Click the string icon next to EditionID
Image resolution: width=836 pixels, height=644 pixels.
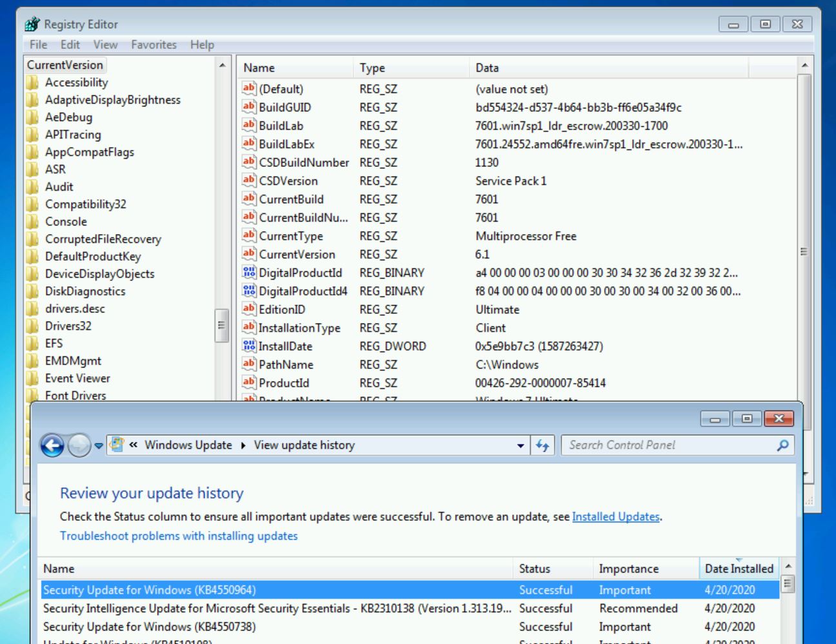click(x=249, y=309)
